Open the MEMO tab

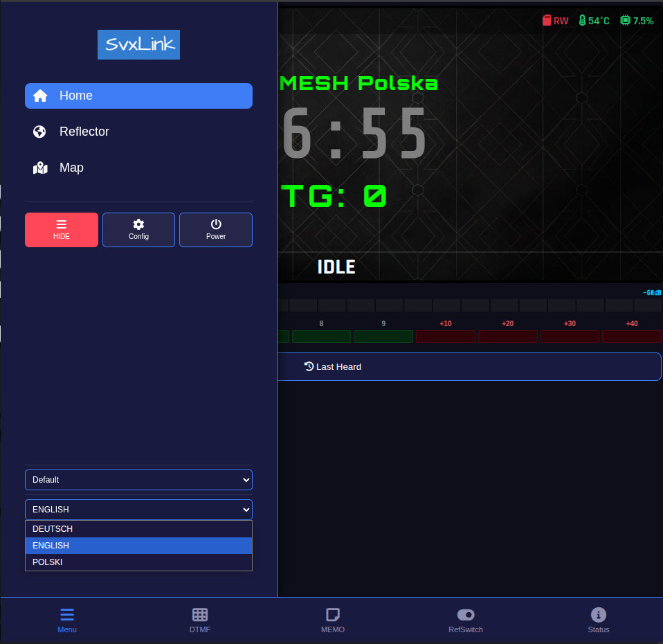[333, 620]
